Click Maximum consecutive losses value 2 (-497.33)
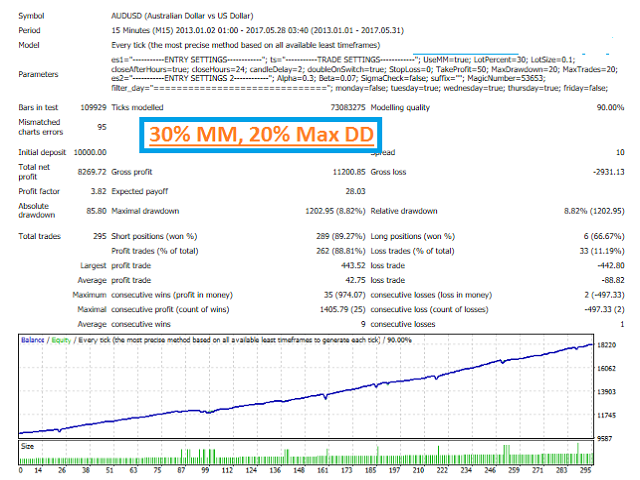The height and width of the screenshot is (480, 640). click(604, 295)
